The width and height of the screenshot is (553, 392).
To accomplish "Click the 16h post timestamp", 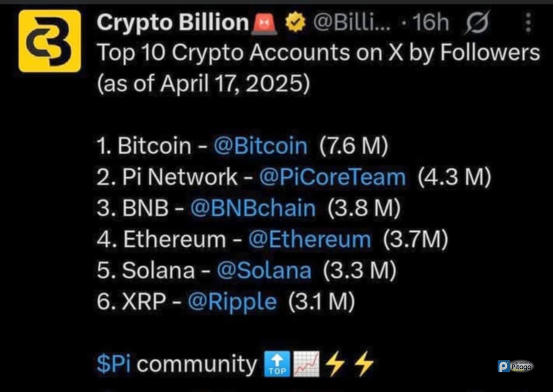I will click(x=430, y=23).
